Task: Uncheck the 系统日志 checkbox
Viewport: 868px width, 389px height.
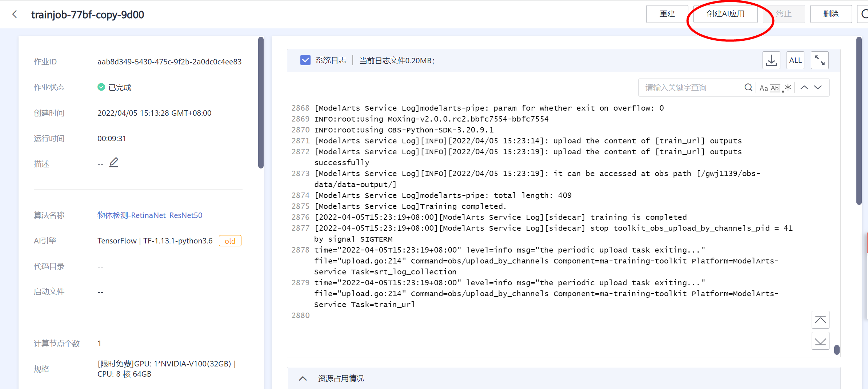Action: 305,60
